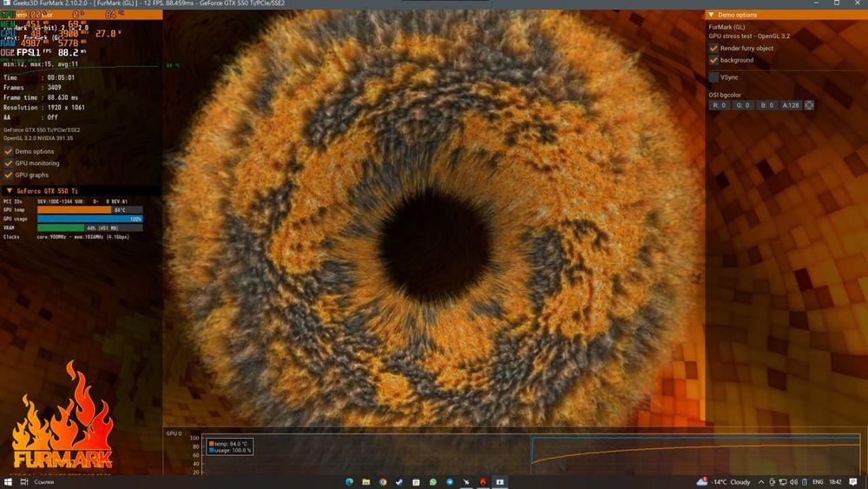Click the GPU stress test - OpenGL 3.2 label
The width and height of the screenshot is (868, 489).
(749, 36)
